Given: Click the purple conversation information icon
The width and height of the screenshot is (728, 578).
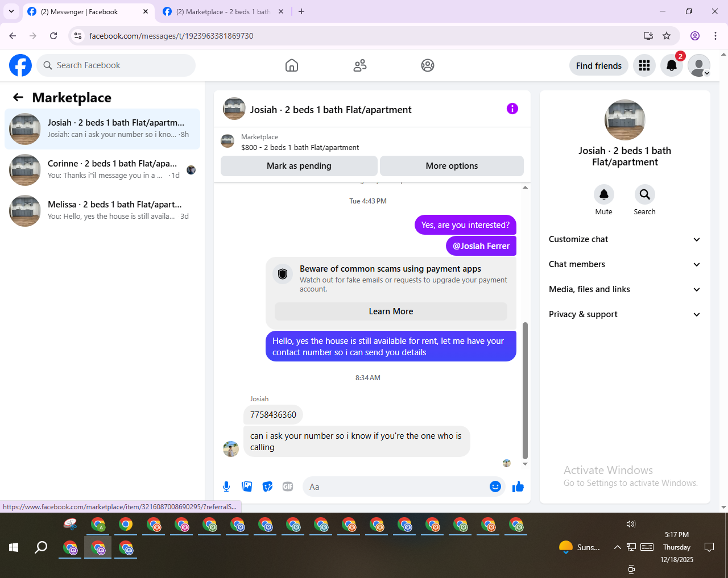Looking at the screenshot, I should click(x=512, y=109).
